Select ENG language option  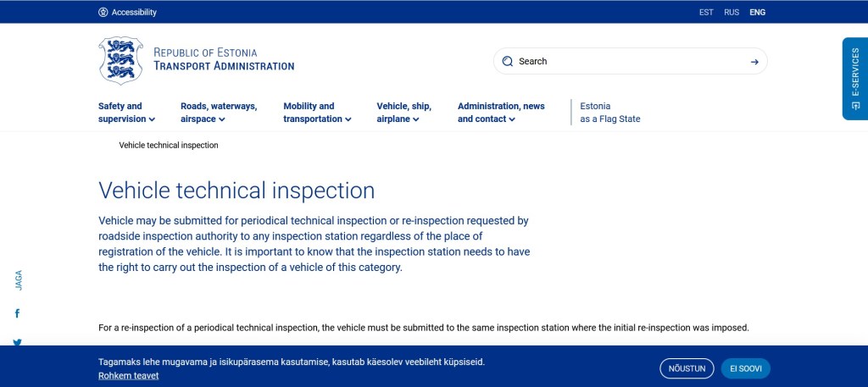click(757, 13)
